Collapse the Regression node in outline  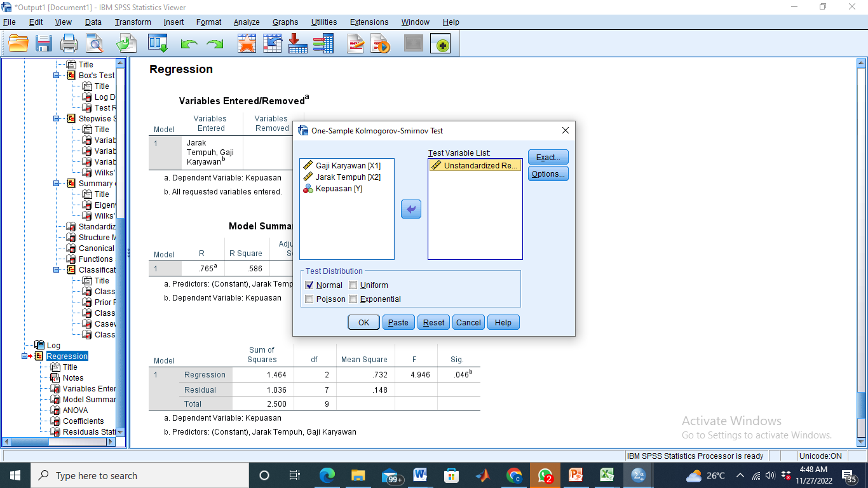[24, 356]
